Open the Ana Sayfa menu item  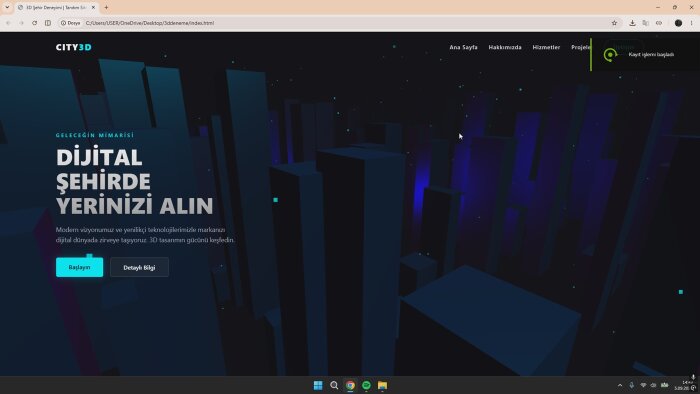click(x=463, y=47)
